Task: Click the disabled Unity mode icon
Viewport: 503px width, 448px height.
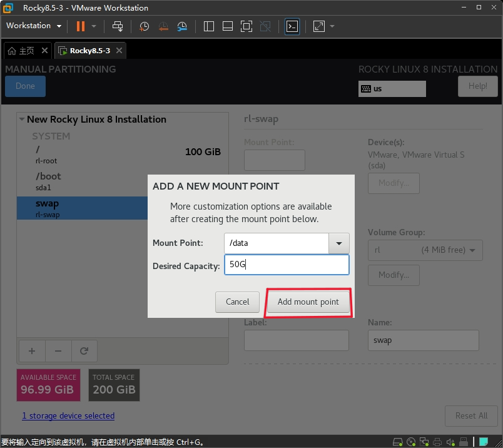Action: [x=265, y=26]
